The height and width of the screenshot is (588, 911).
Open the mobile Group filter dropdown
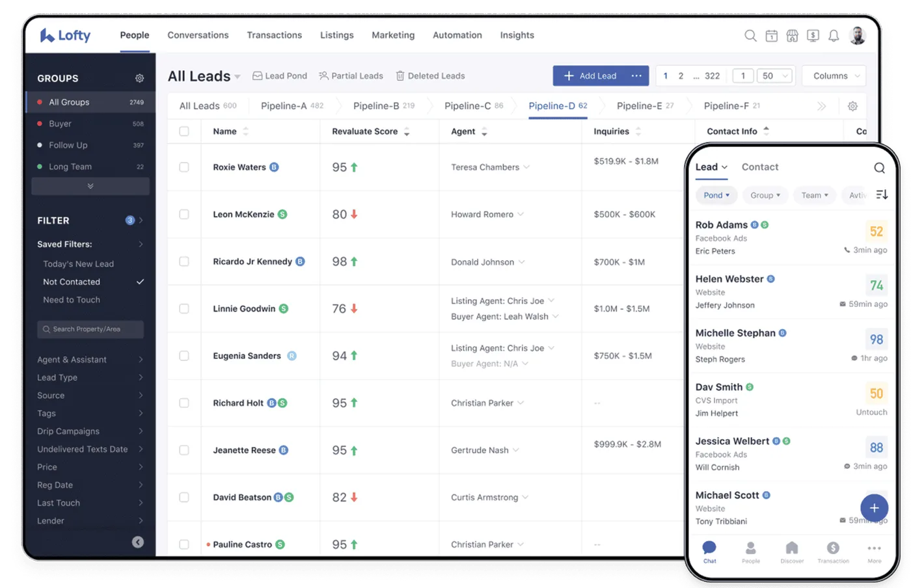tap(765, 195)
